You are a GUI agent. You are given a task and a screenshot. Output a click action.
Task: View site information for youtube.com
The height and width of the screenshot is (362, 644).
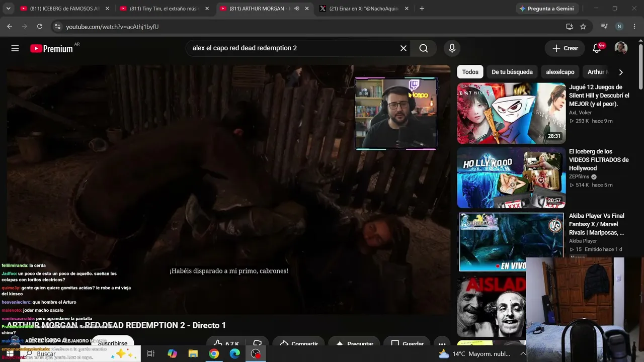[57, 27]
